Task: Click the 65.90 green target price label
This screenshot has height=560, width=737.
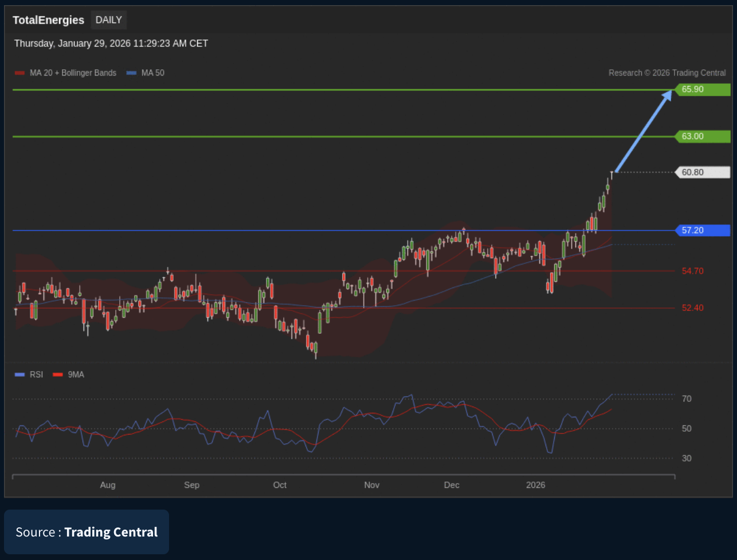Action: pos(703,89)
